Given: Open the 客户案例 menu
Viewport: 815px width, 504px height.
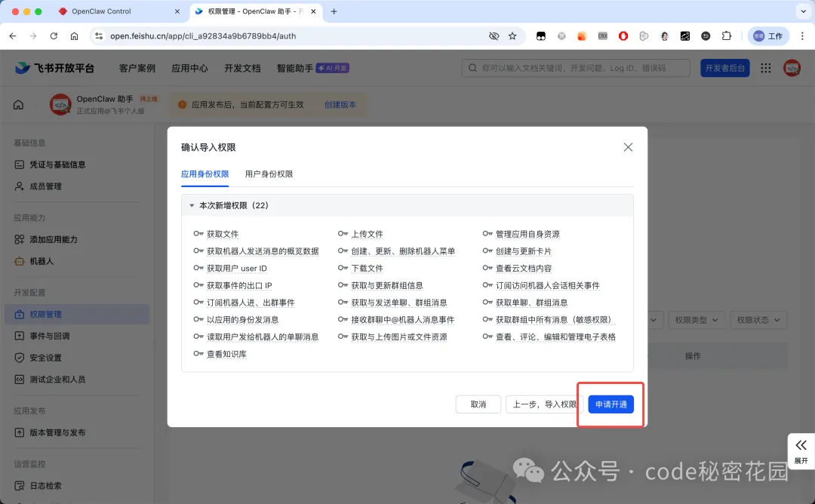Looking at the screenshot, I should coord(137,68).
